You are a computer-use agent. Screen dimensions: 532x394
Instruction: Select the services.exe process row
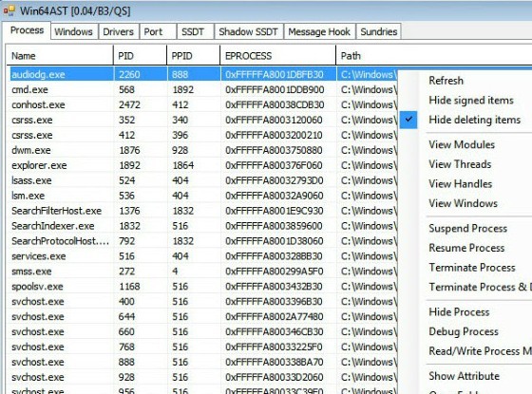point(203,256)
